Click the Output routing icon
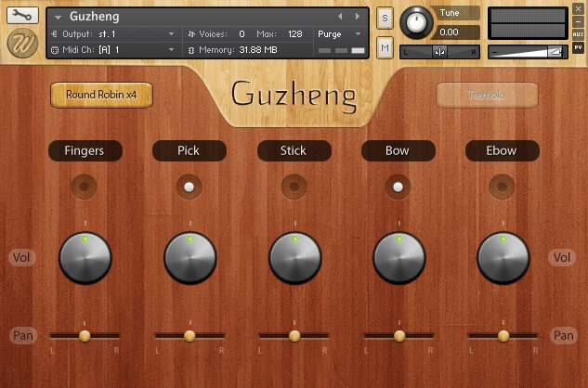Viewport: 588px width, 388px height. 55,34
